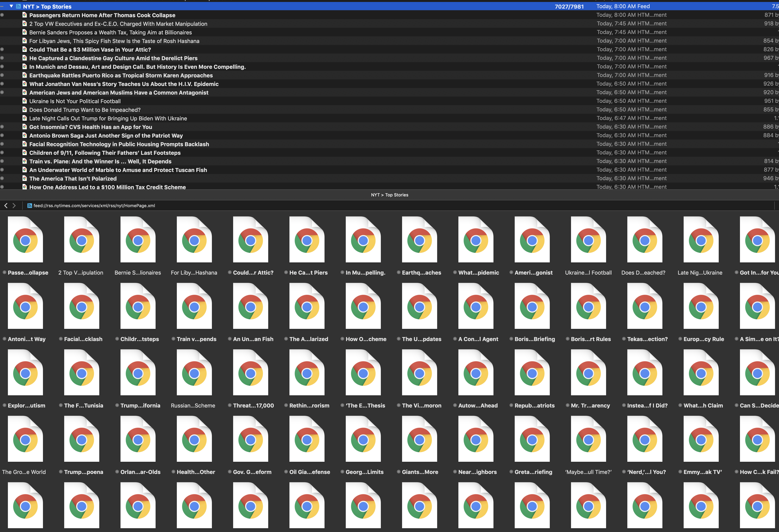Screen dimensions: 779x532
Task: Open the What...pidemic Chrome document icon
Action: 476,239
